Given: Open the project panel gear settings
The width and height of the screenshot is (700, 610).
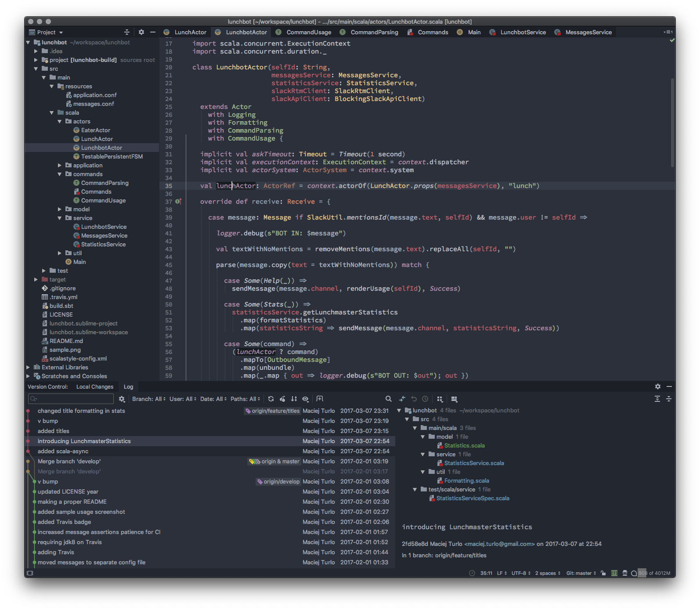Looking at the screenshot, I should (141, 32).
